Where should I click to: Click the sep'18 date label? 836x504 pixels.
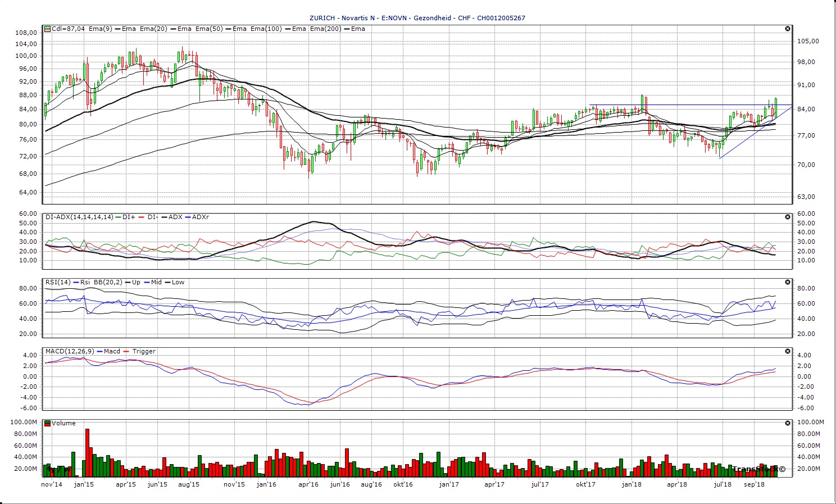(755, 484)
